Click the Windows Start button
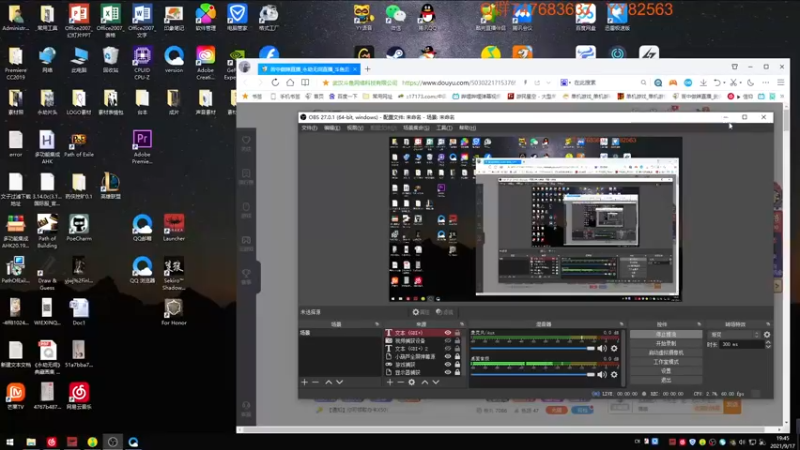The width and height of the screenshot is (800, 450). pyautogui.click(x=10, y=442)
